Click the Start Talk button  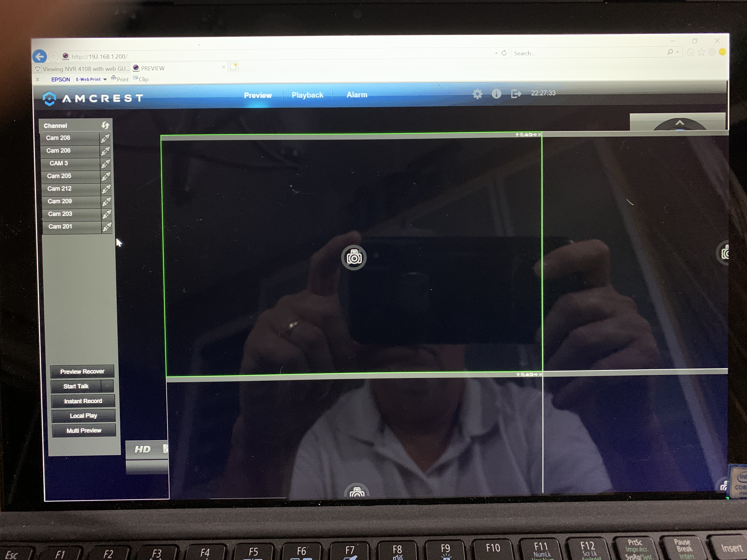coord(76,386)
